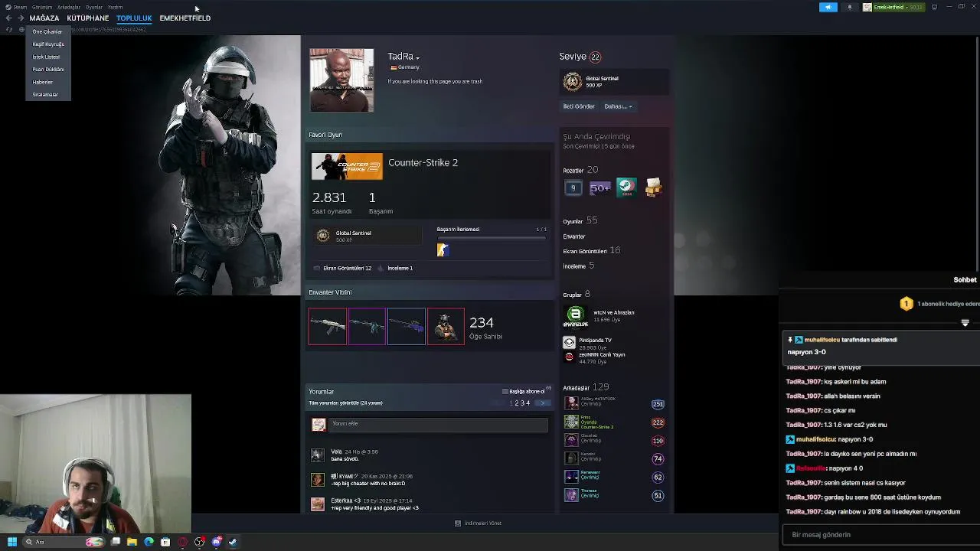
Task: Select İstek Listesi from the dropdown
Action: 46,57
